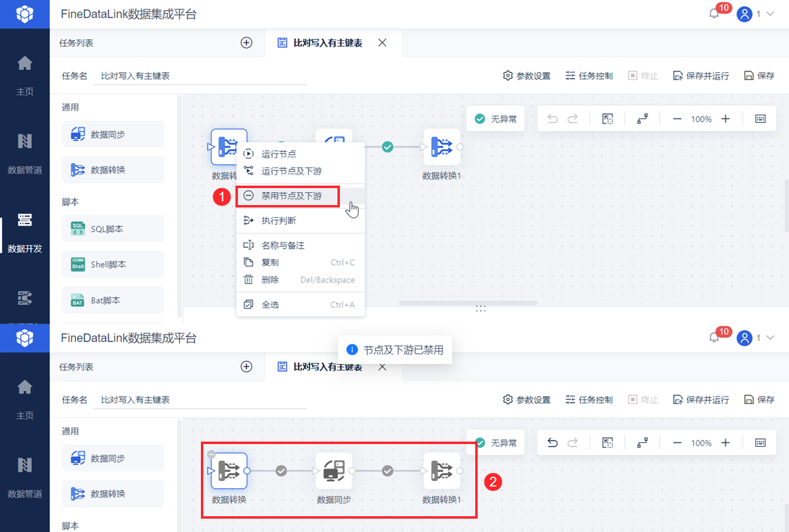Select 任务列表 tab in upper window
Screen dimensions: 789x532
point(76,43)
